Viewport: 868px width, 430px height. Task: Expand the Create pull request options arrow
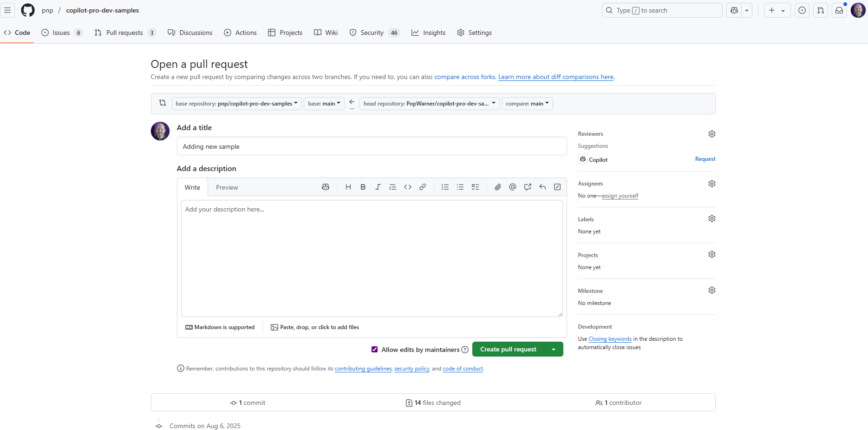(x=554, y=349)
